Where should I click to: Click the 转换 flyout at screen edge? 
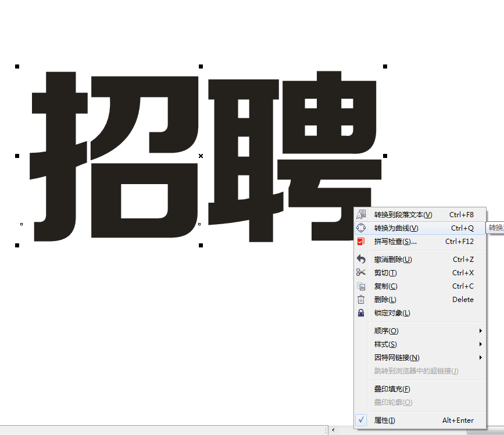click(496, 228)
